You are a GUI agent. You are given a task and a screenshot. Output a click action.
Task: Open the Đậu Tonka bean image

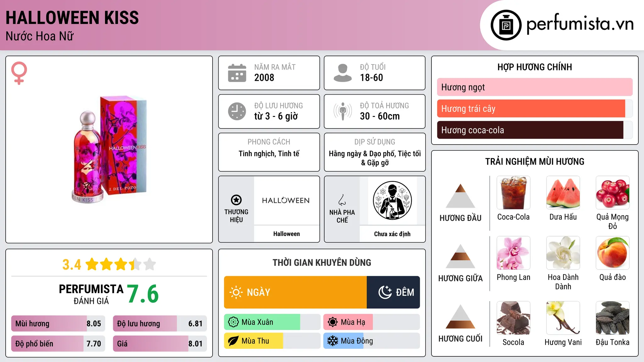coord(613,318)
